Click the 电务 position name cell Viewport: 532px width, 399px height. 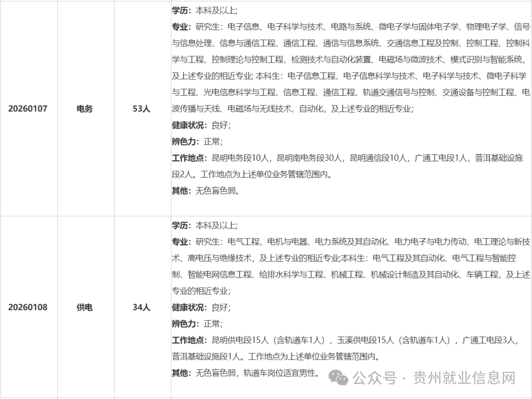click(85, 109)
